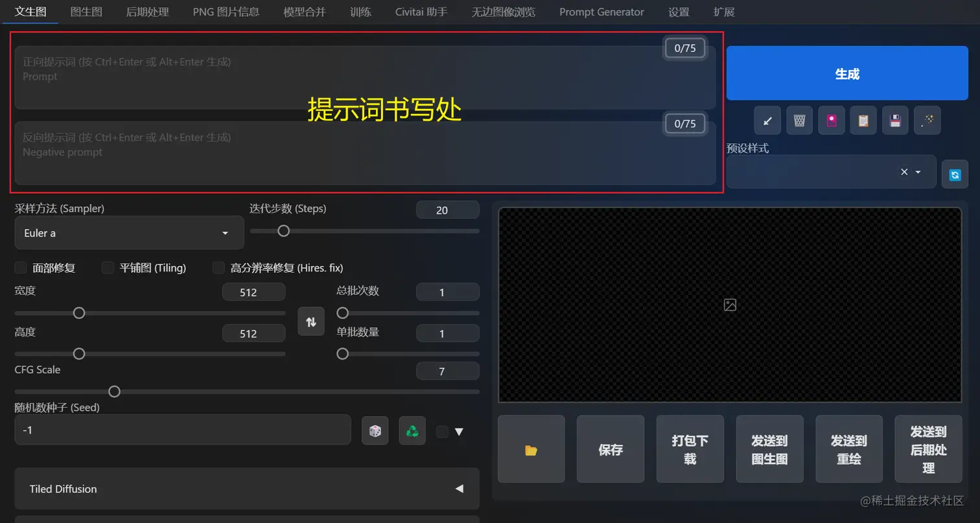Open the 模型合并 tab
Image resolution: width=980 pixels, height=523 pixels.
click(304, 12)
